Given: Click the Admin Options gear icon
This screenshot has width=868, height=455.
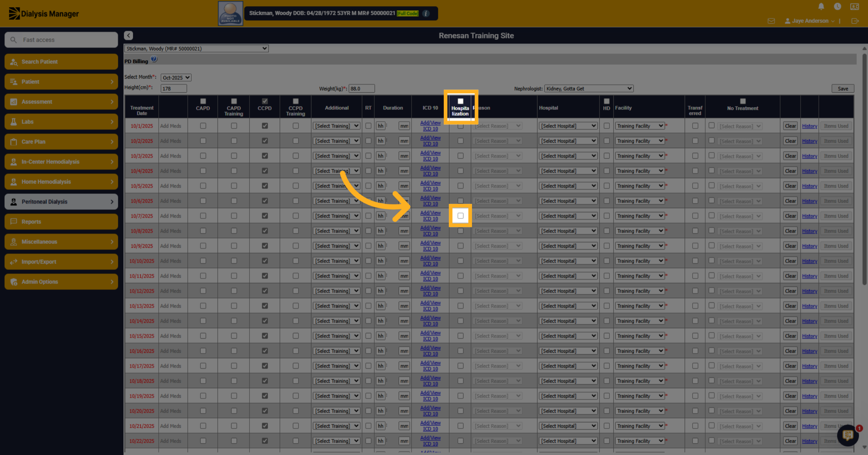Looking at the screenshot, I should click(14, 282).
